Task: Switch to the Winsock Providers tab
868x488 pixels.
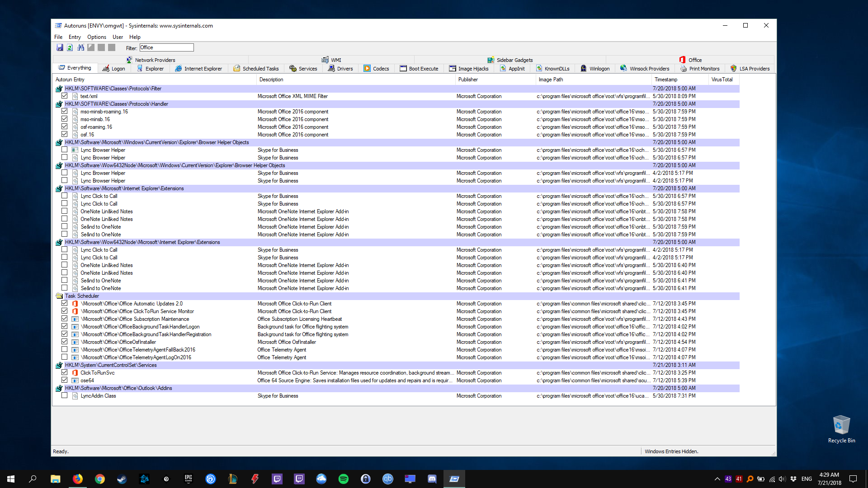Action: coord(645,69)
